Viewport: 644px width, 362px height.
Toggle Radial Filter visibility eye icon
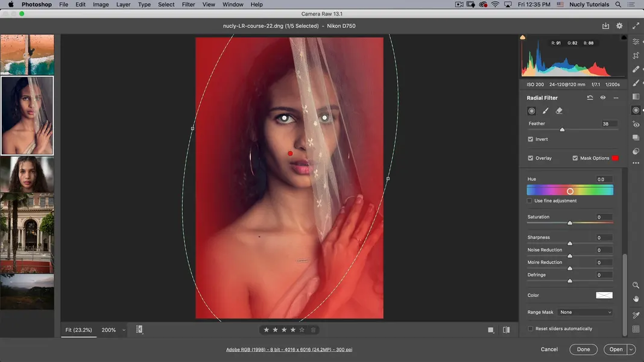602,98
